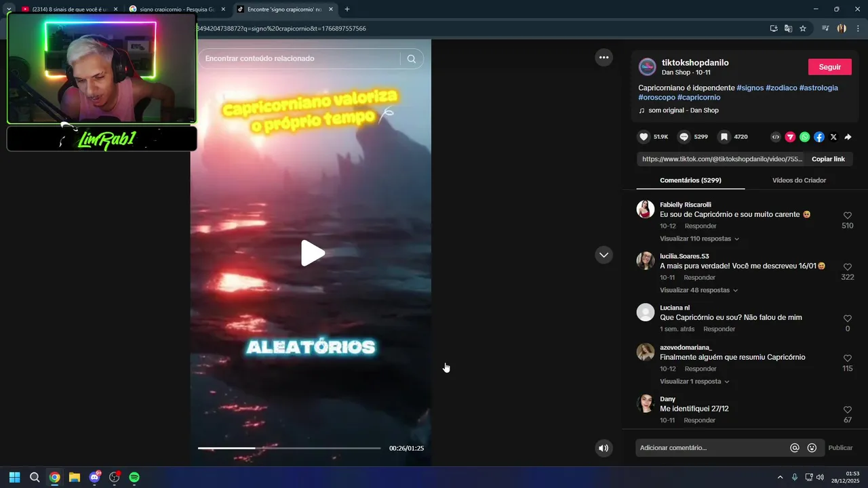The image size is (868, 488).
Task: Play the paused TikTok video
Action: click(x=313, y=253)
